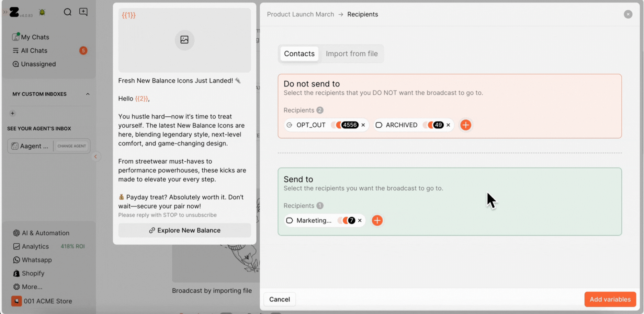The height and width of the screenshot is (314, 644).
Task: Click the search magnifier icon
Action: pos(67,12)
